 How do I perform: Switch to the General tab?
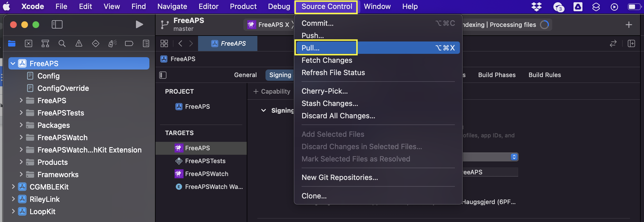(x=245, y=75)
